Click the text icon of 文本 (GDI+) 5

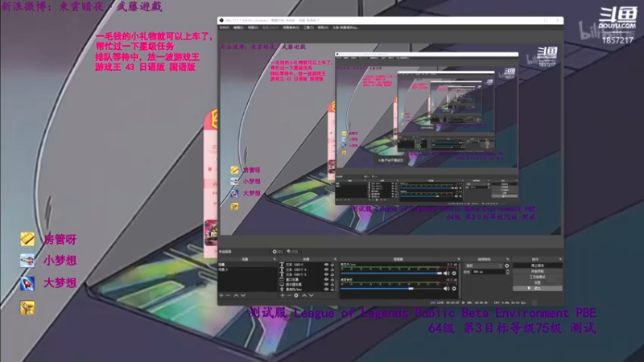pyautogui.click(x=282, y=274)
